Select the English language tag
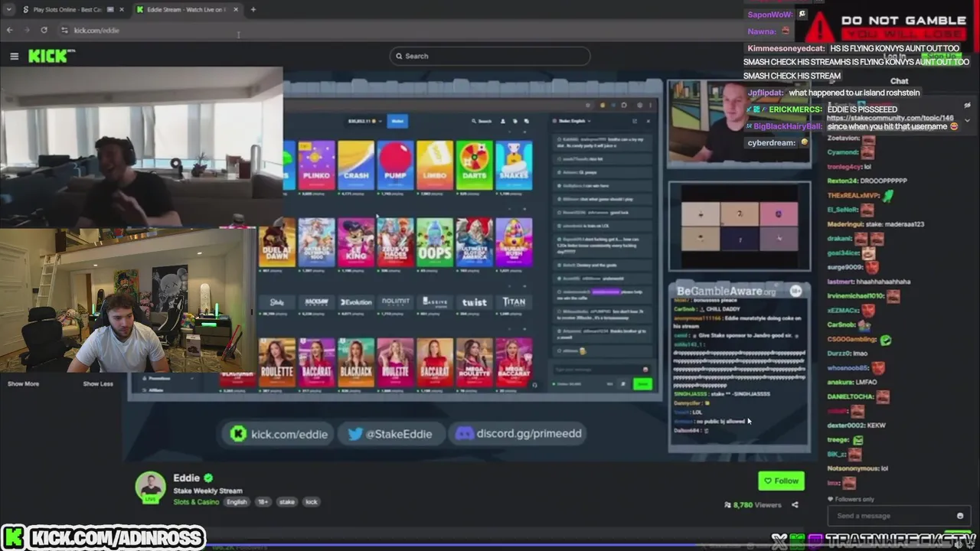Image resolution: width=980 pixels, height=551 pixels. pyautogui.click(x=237, y=502)
